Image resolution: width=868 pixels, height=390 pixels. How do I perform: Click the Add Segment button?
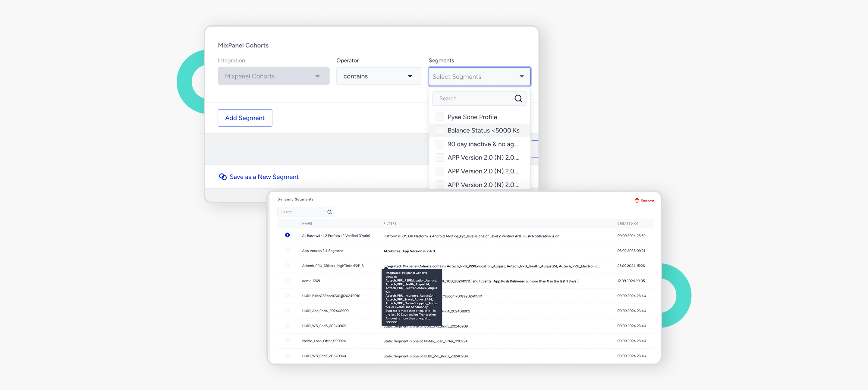[x=245, y=118]
